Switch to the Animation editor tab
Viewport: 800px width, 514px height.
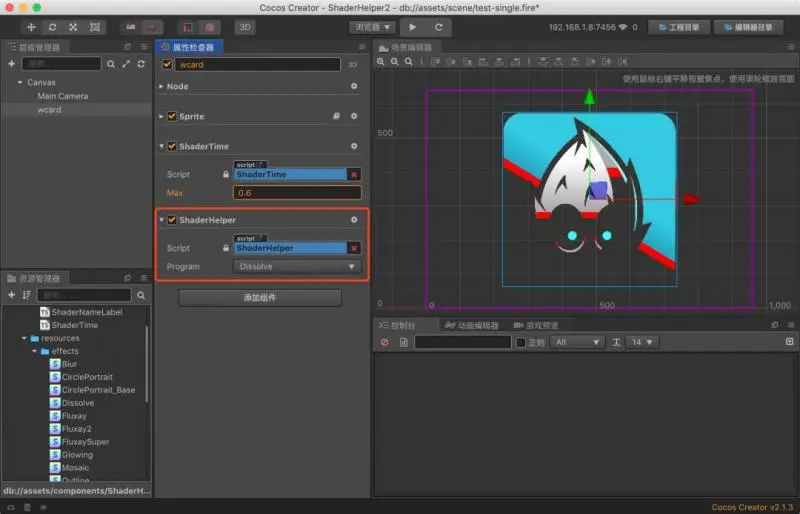point(471,325)
